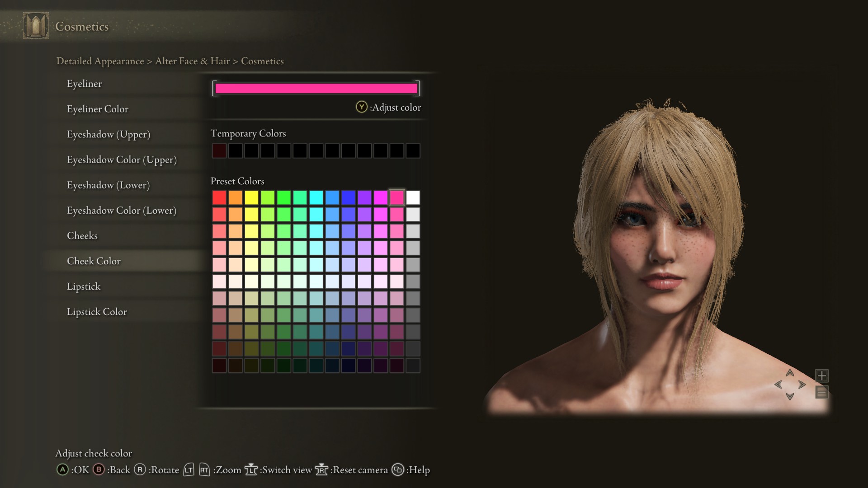The height and width of the screenshot is (488, 868).
Task: Choose Eyeshadow Color (Upper) entry
Action: tap(122, 160)
